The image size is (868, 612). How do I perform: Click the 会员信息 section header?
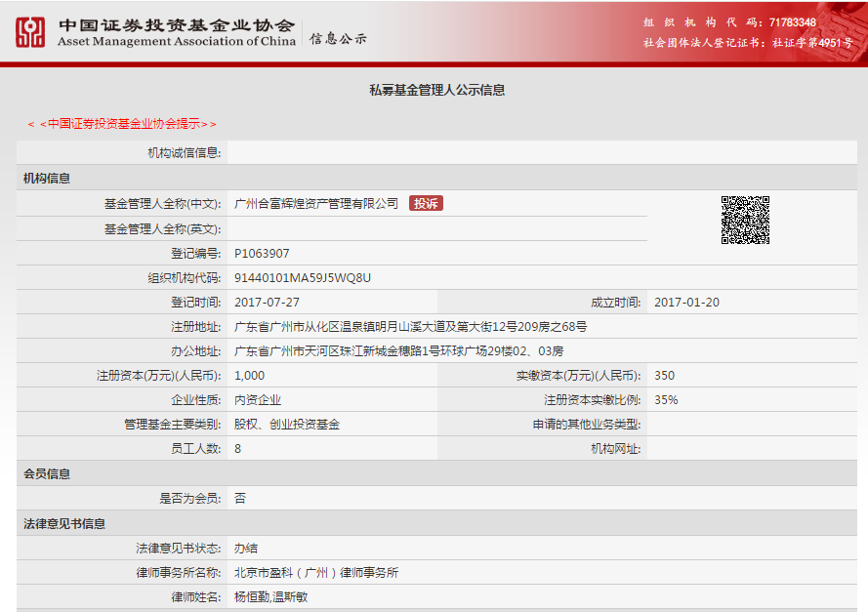[x=47, y=473]
